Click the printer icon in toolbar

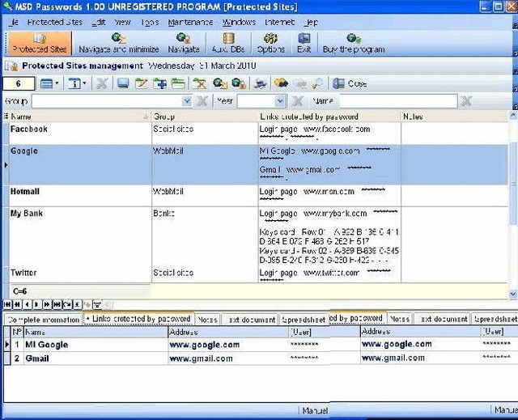pyautogui.click(x=261, y=83)
